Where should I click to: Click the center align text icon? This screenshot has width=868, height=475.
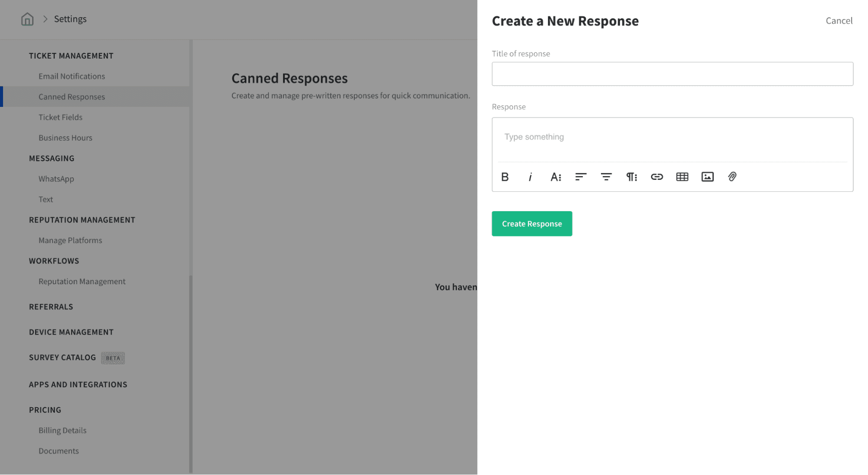pos(606,177)
